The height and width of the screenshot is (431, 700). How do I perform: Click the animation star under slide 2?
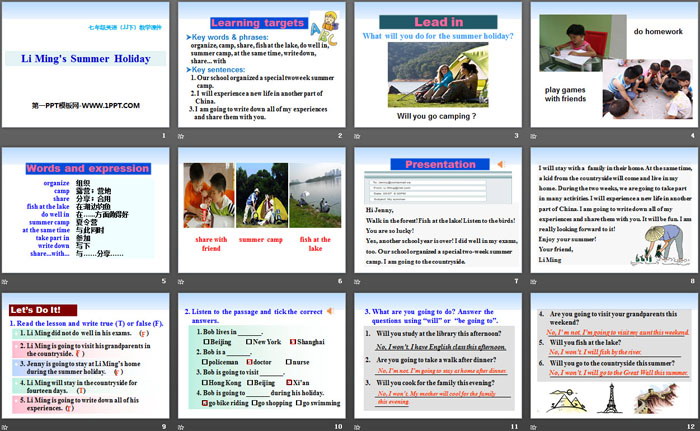coord(181,136)
